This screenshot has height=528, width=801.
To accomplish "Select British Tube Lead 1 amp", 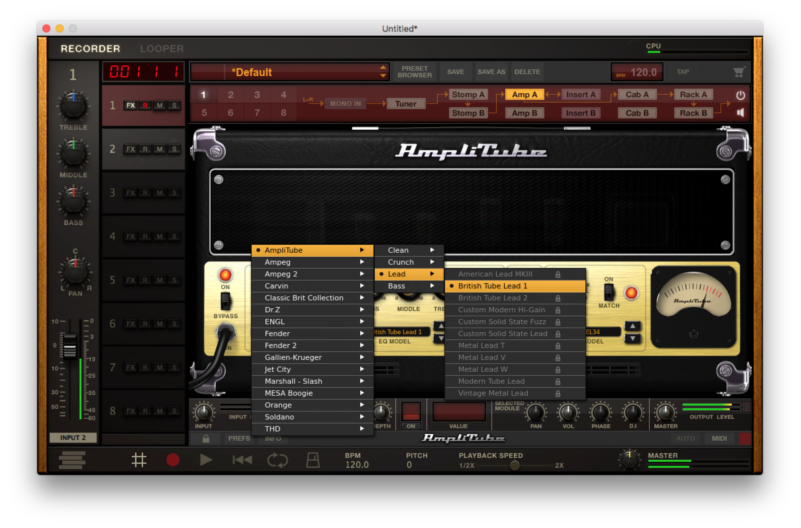I will 515,286.
